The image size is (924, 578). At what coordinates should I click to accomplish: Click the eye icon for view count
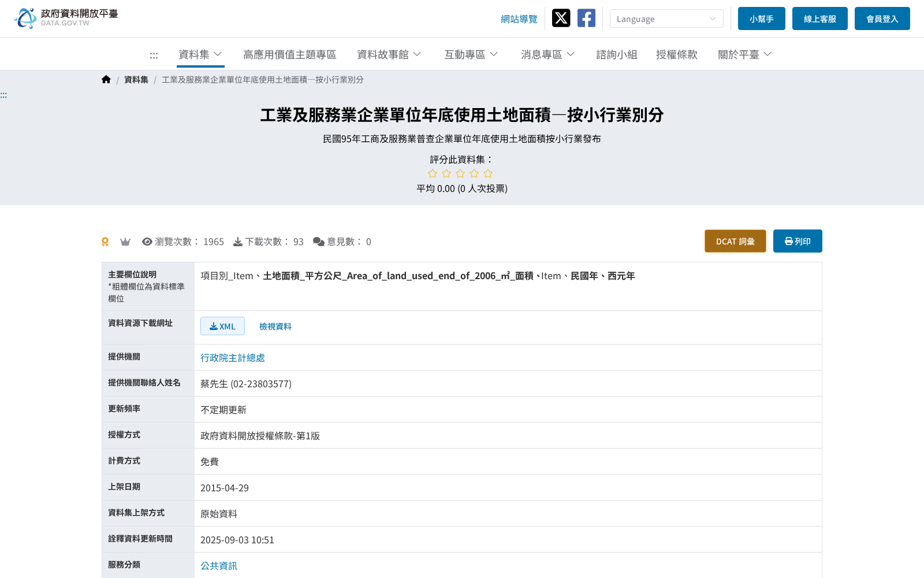tap(147, 242)
